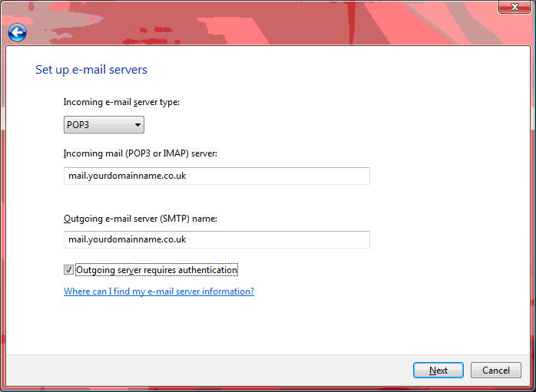Screen dimensions: 536x392
Task: Click the 'Incoming e-mail server type:' label
Action: (x=121, y=102)
